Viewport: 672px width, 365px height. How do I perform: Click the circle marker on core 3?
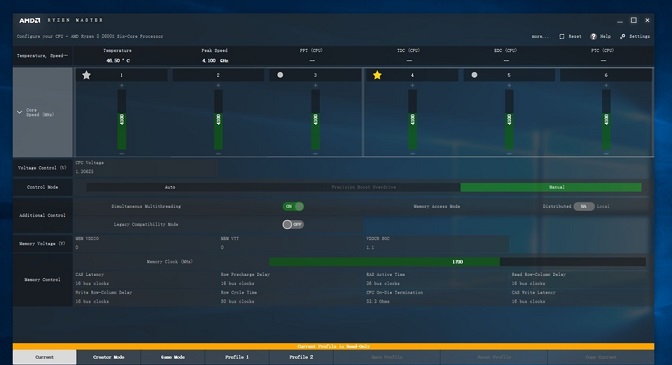[x=280, y=75]
